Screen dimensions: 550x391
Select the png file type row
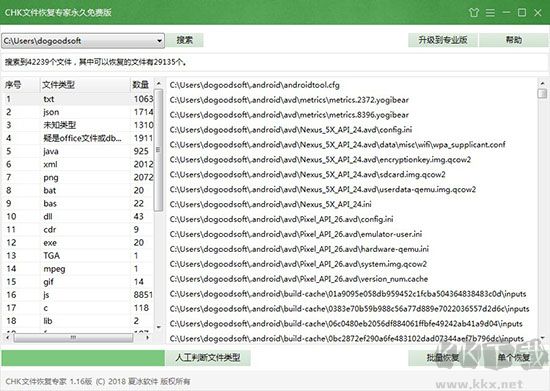point(78,177)
